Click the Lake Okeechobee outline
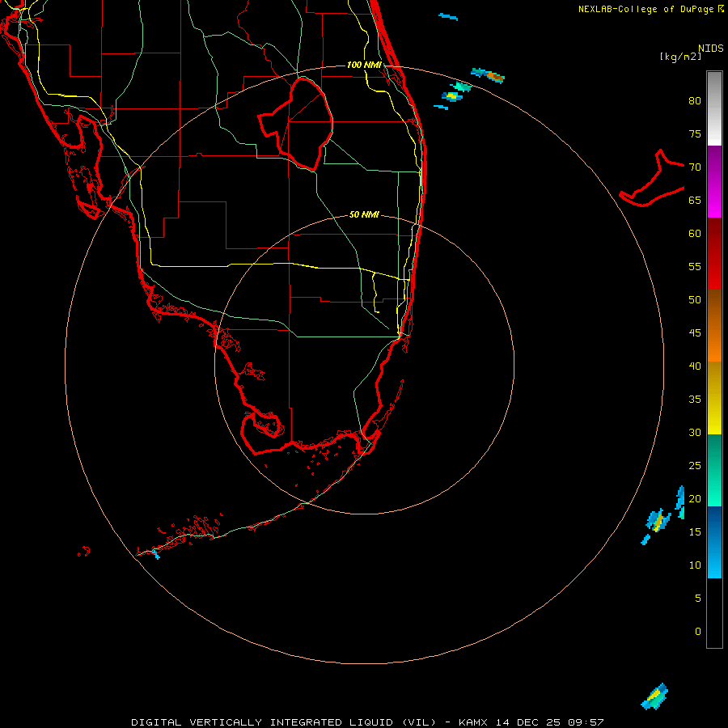Viewport: 728px width, 728px height. point(296,125)
